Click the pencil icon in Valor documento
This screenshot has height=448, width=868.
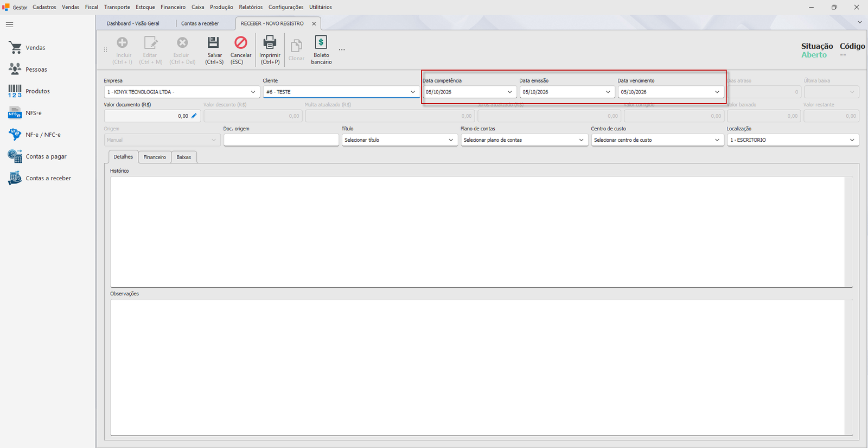(194, 116)
